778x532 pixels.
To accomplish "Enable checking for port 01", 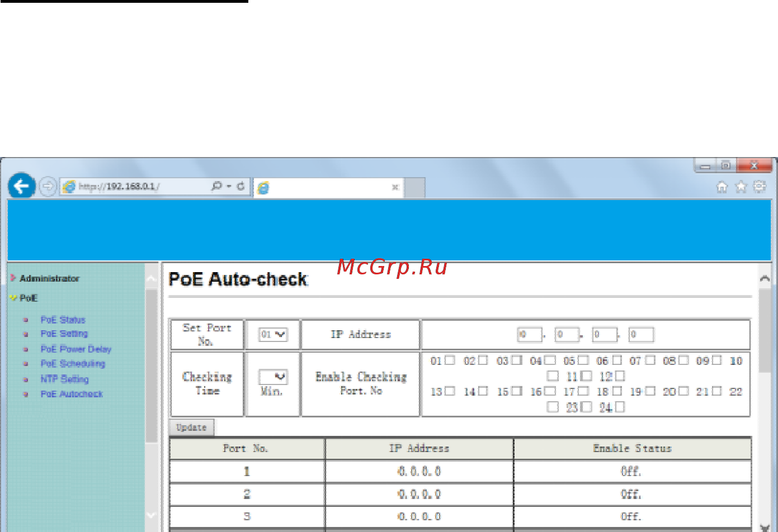I will point(450,360).
